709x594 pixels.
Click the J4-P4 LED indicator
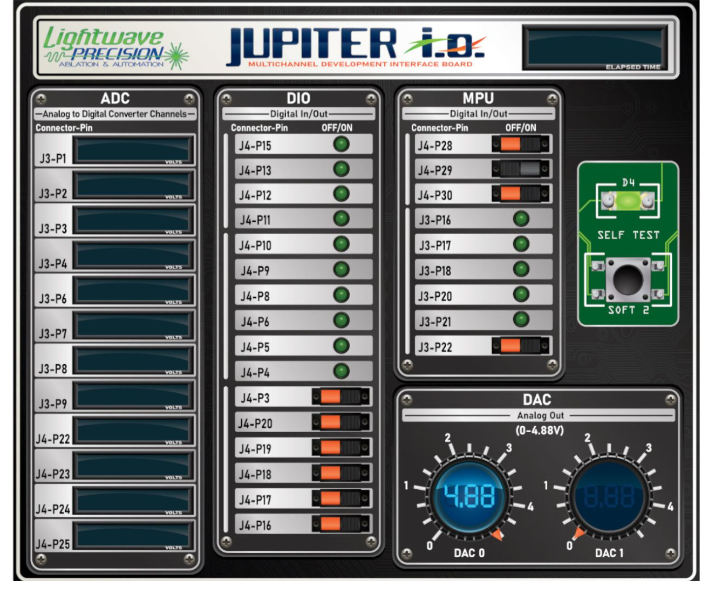point(341,372)
